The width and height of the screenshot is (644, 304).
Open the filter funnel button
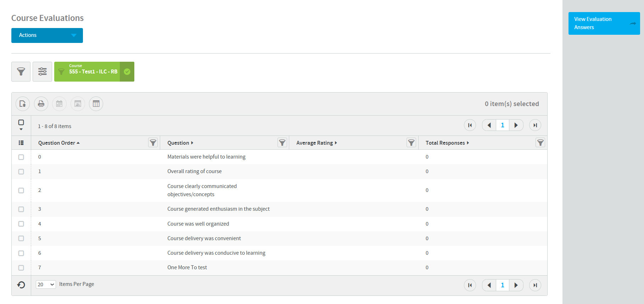click(x=21, y=72)
